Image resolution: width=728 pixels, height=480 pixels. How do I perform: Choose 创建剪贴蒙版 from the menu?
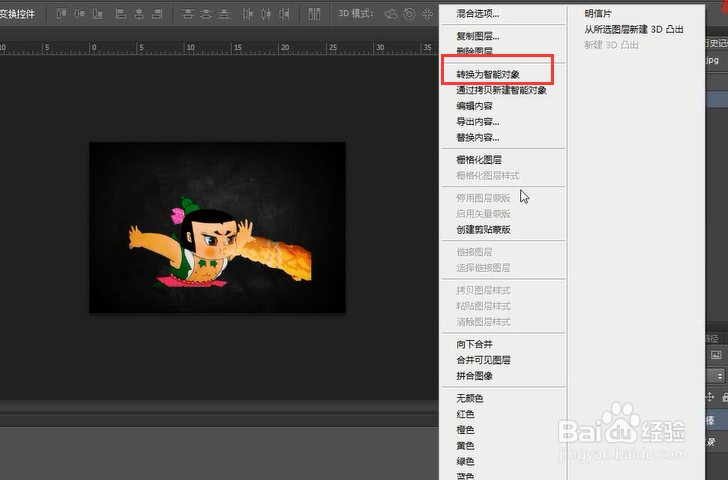pos(483,229)
